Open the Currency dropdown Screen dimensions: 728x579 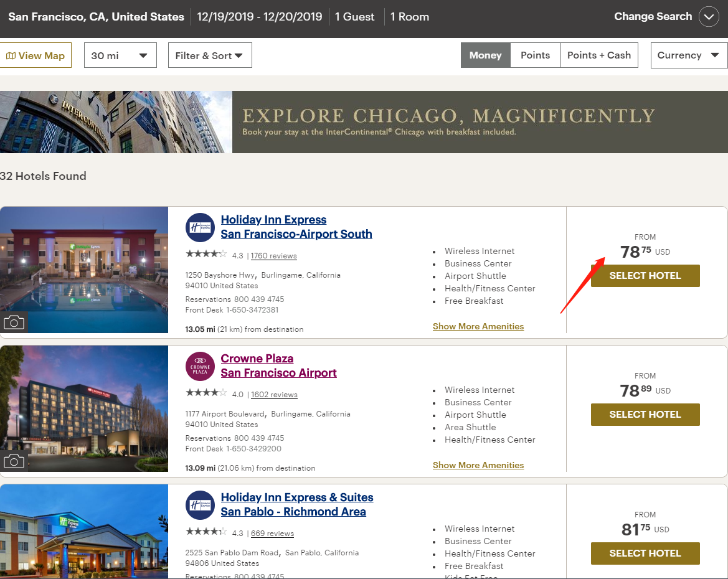689,55
